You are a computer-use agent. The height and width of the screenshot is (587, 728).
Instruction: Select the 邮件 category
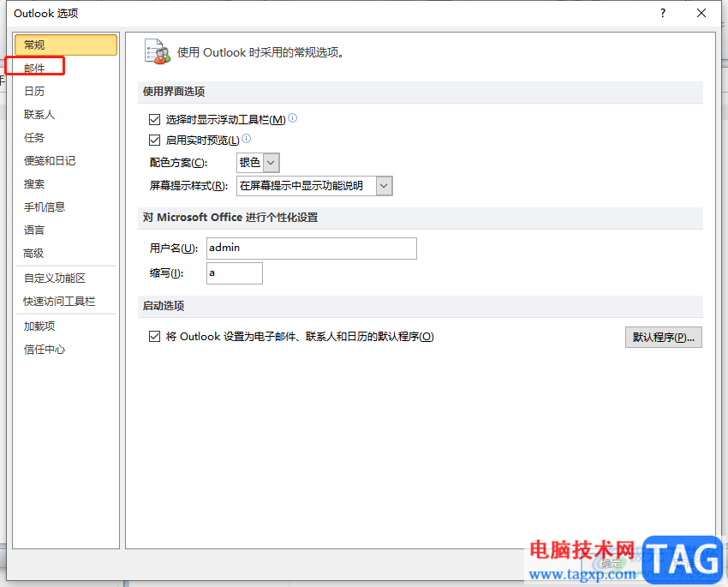(65, 69)
